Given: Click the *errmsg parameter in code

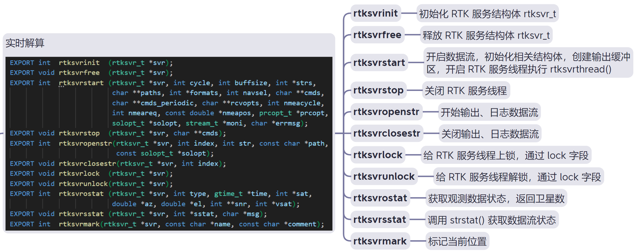Looking at the screenshot, I should (286, 123).
